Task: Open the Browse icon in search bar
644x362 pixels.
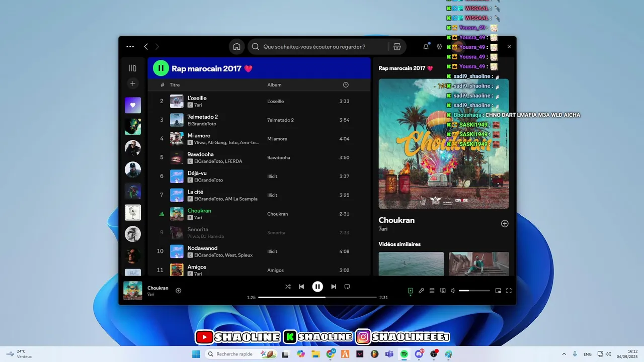Action: point(397,47)
